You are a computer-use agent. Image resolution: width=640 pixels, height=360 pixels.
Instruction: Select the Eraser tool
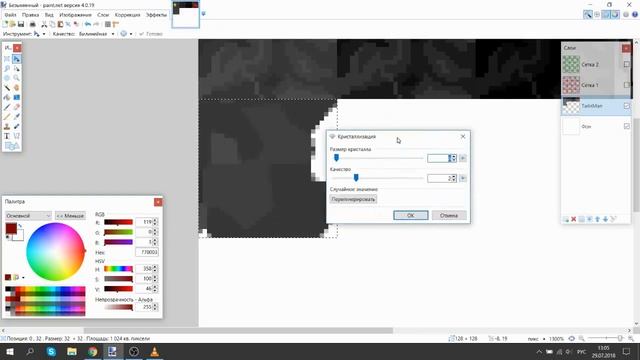coord(17,107)
